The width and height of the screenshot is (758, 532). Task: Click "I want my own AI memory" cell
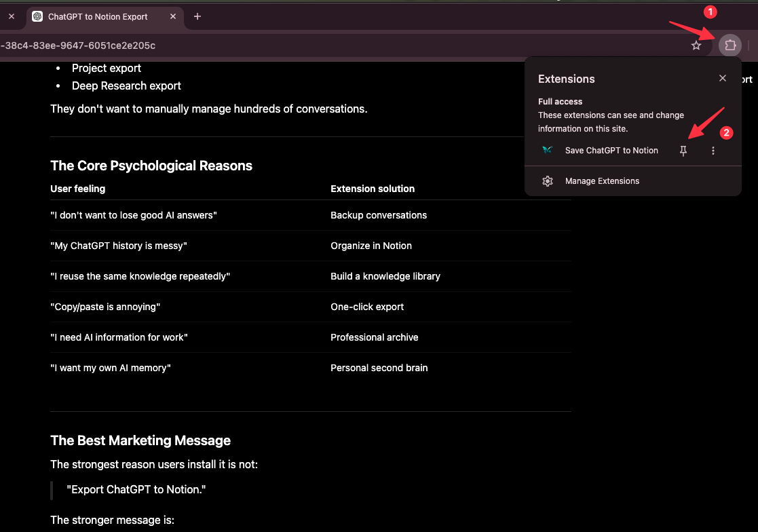click(111, 368)
